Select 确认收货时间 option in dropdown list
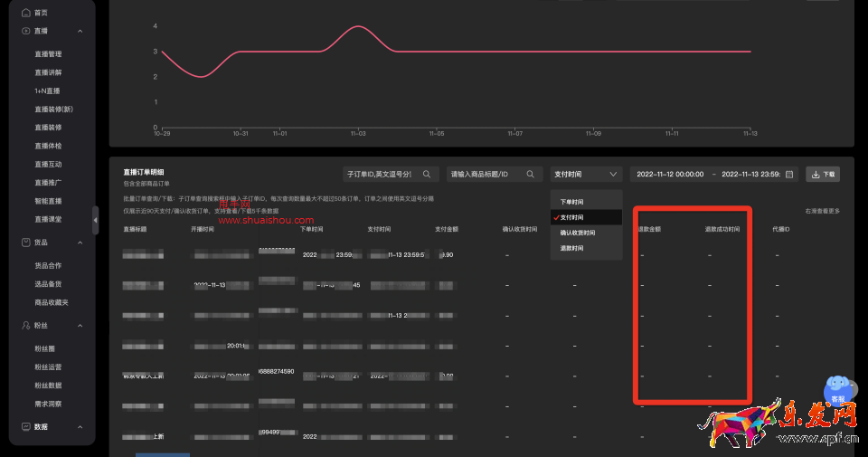Viewport: 868px width, 457px height. 578,233
